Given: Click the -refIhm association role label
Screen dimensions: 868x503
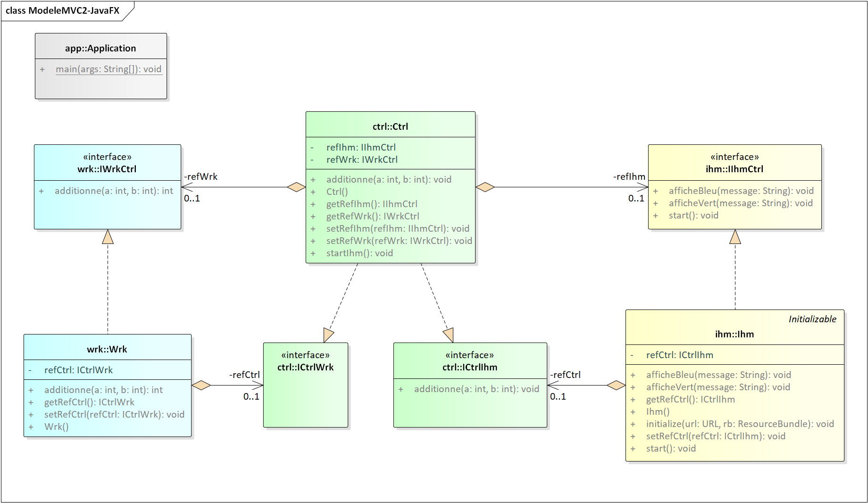Looking at the screenshot, I should 629,177.
